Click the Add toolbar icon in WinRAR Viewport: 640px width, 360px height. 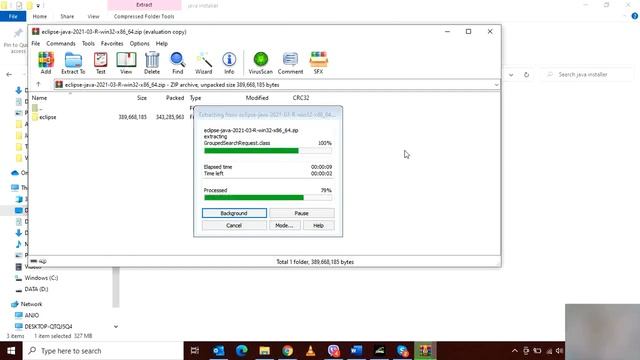coord(46,63)
